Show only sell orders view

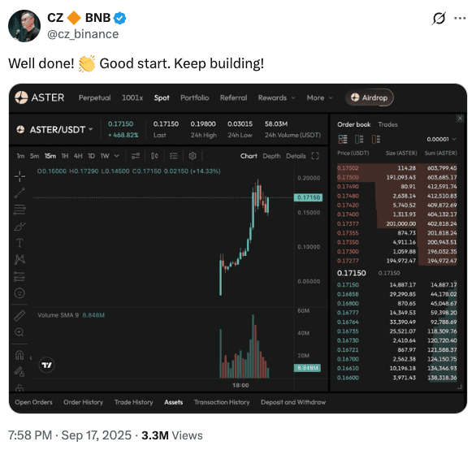(376, 140)
